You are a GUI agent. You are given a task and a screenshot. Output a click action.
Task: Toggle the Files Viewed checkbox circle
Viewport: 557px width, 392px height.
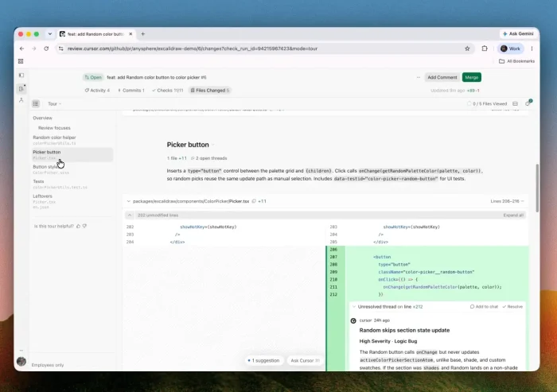[x=469, y=103]
